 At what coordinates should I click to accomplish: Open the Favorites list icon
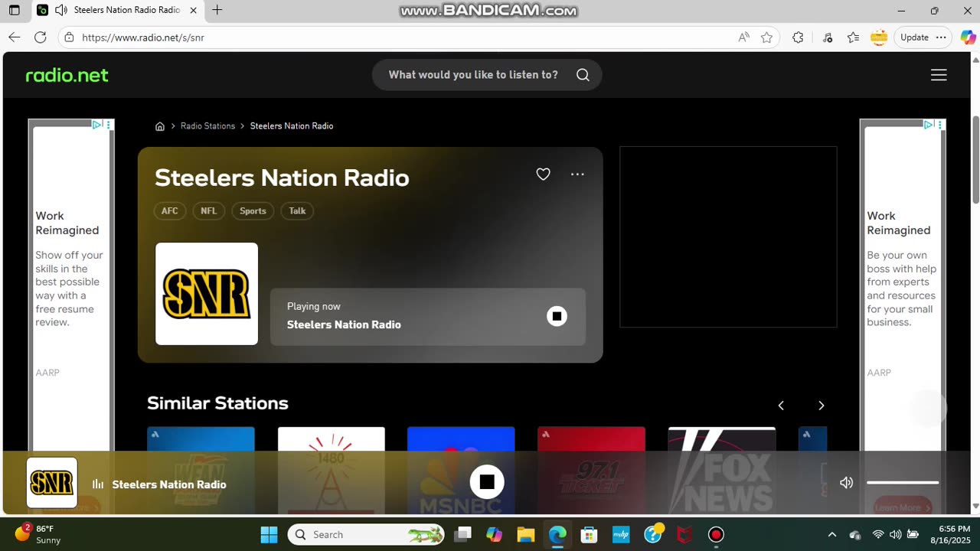853,37
